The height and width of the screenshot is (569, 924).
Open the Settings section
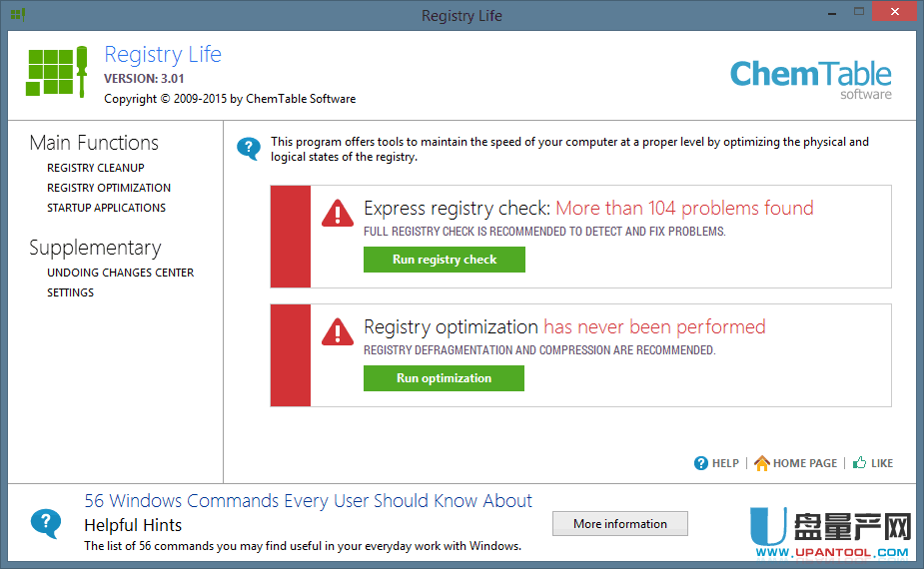click(70, 292)
